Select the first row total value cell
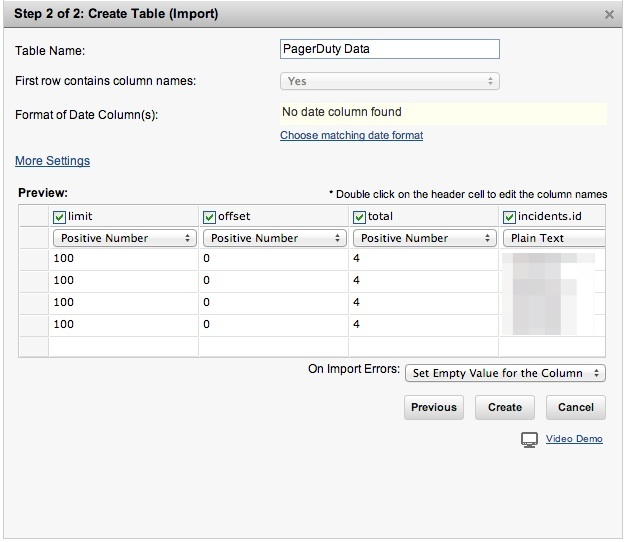This screenshot has width=625, height=542. (423, 258)
